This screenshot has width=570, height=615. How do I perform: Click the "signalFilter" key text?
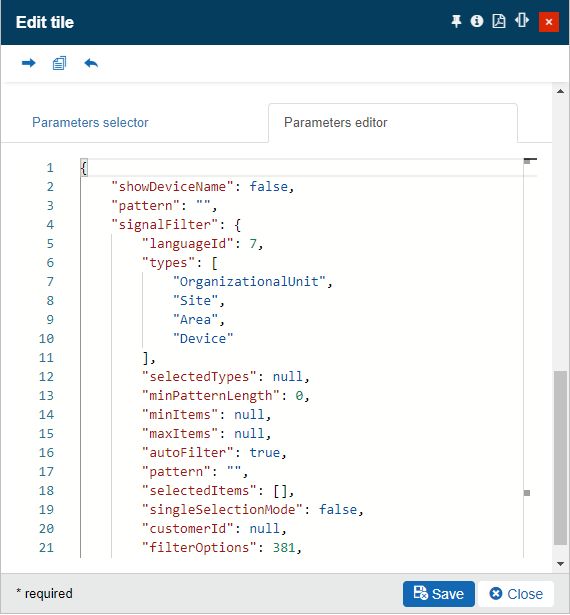click(x=165, y=225)
